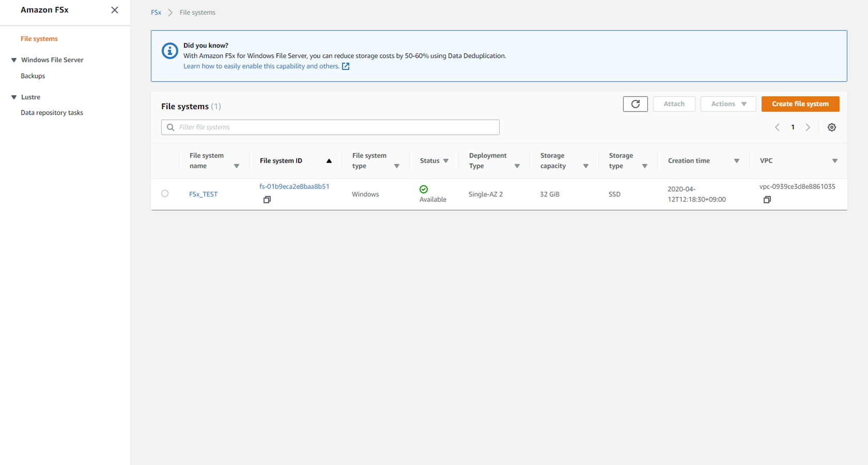Image resolution: width=868 pixels, height=465 pixels.
Task: Sort by Deployment Type column
Action: pos(517,166)
